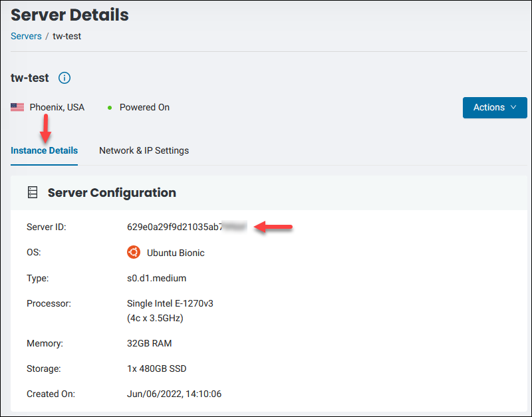Click the 32GB RAM memory value
Viewport: 532px width, 417px height.
pos(149,343)
